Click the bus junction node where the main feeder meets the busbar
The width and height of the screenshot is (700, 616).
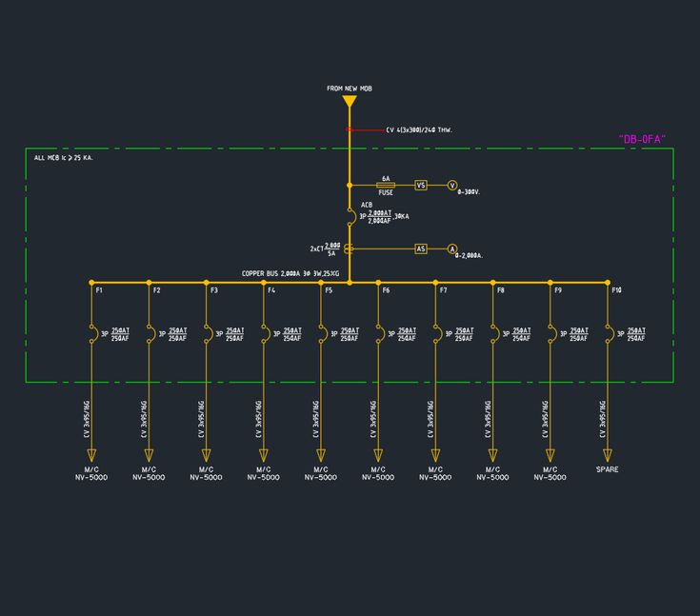[x=350, y=283]
